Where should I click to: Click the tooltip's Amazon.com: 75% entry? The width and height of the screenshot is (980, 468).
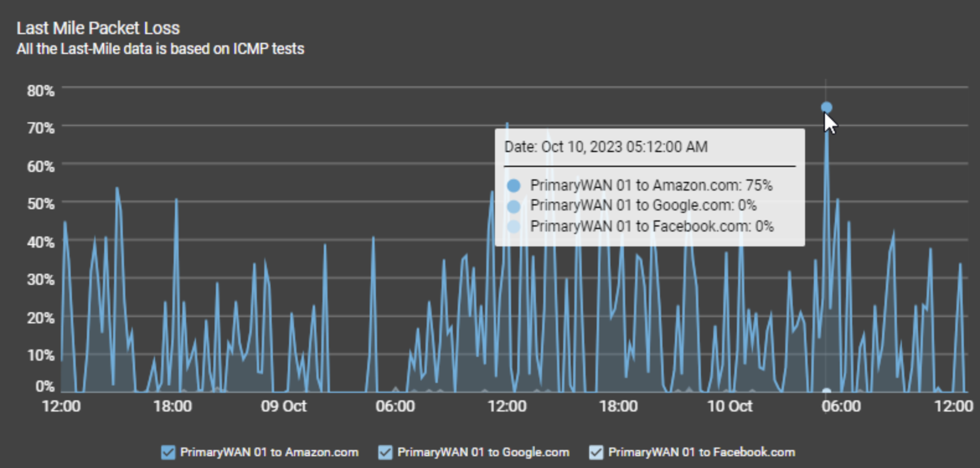[x=651, y=186]
